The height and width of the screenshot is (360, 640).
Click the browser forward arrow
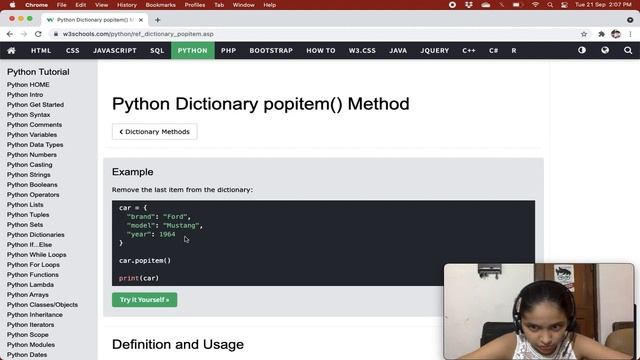coord(24,34)
